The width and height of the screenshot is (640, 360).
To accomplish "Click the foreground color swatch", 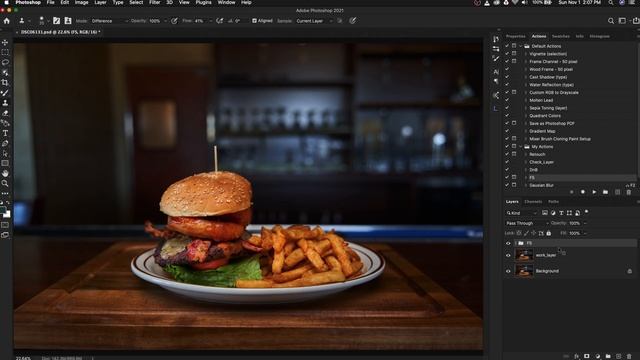I will 3,211.
